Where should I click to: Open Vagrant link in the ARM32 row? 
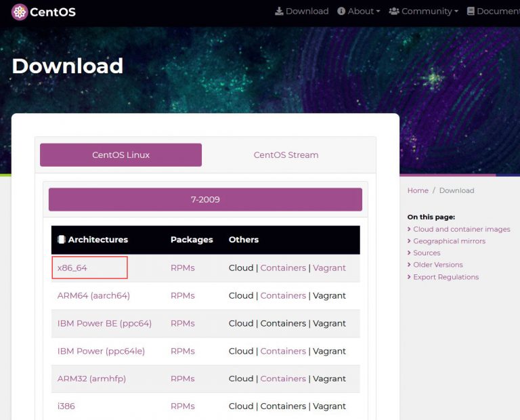pos(329,379)
